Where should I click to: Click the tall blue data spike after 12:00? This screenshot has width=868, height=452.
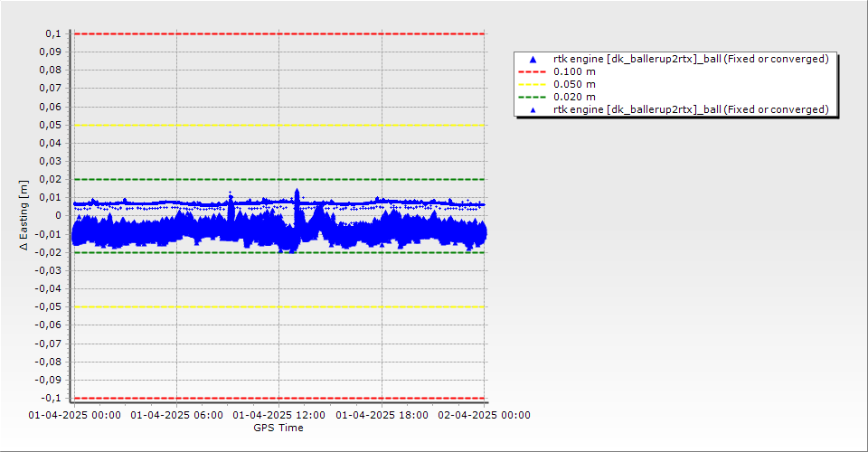(297, 207)
